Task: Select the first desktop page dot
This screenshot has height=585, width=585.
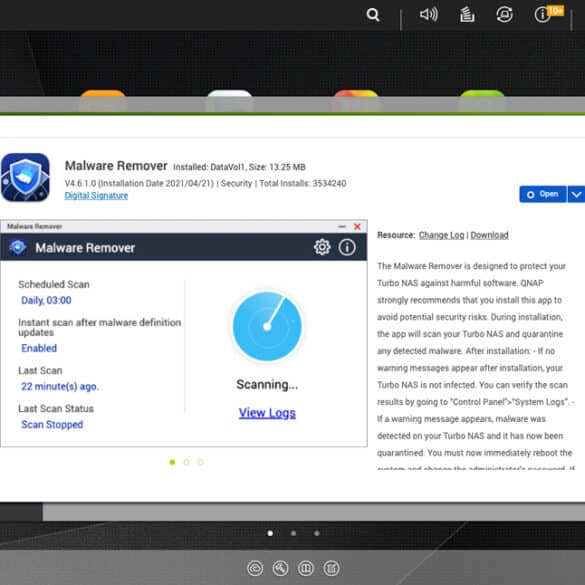Action: pos(270,533)
